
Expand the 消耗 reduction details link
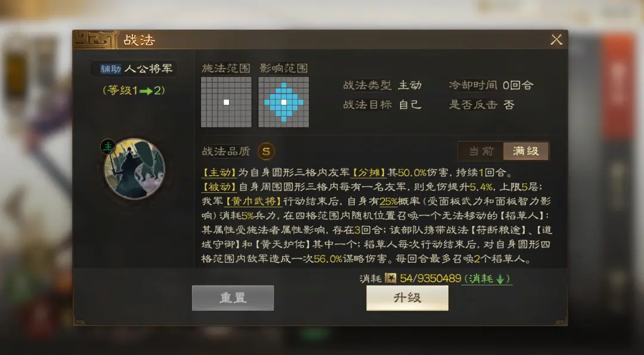point(487,279)
